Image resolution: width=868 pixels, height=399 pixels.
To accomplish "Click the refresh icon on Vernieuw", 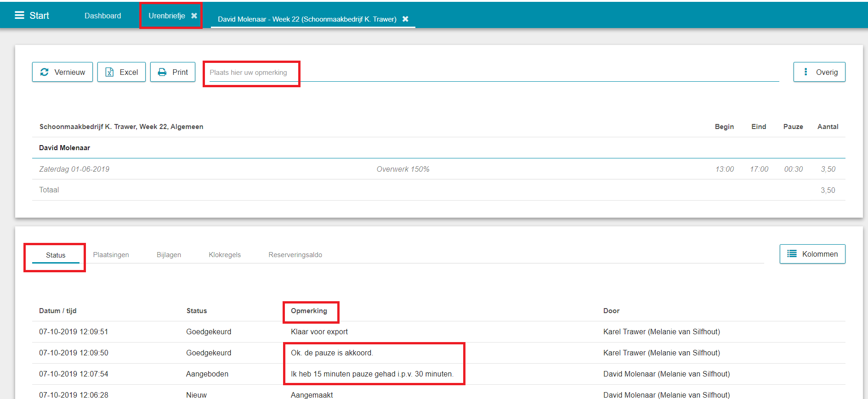I will [x=45, y=72].
